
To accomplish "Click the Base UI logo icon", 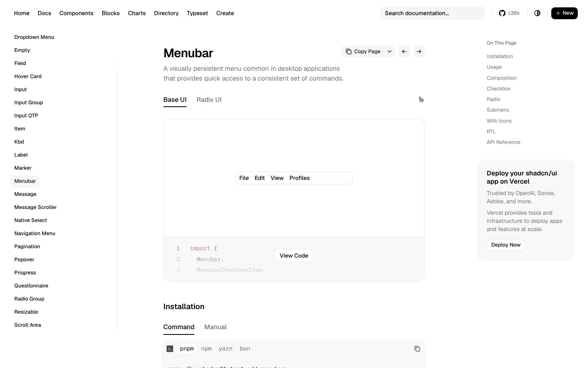I will point(421,99).
